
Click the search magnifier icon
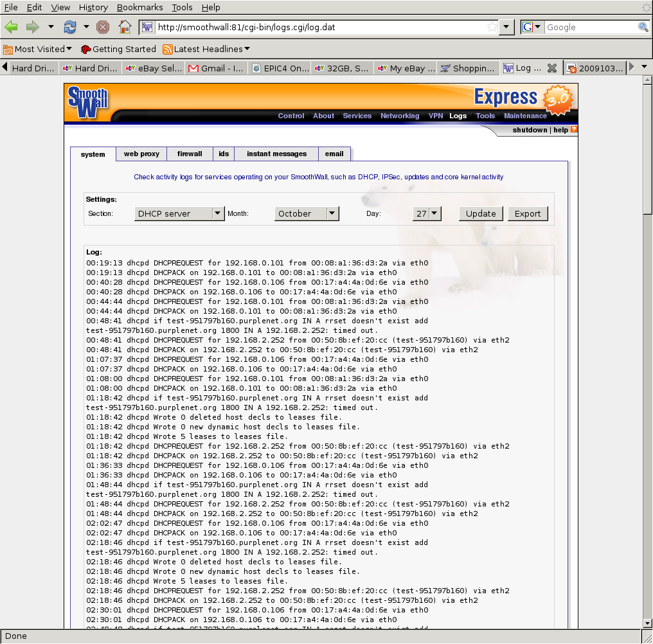click(643, 27)
